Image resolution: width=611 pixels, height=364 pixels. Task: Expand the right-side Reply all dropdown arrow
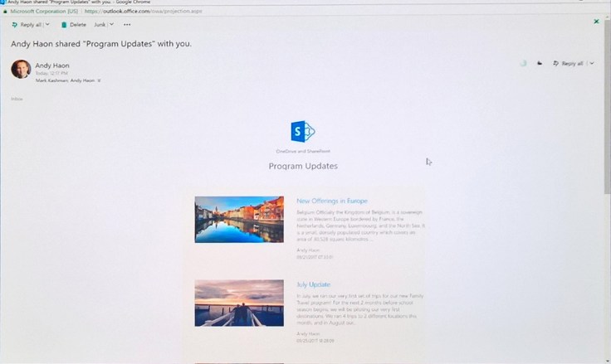[591, 63]
